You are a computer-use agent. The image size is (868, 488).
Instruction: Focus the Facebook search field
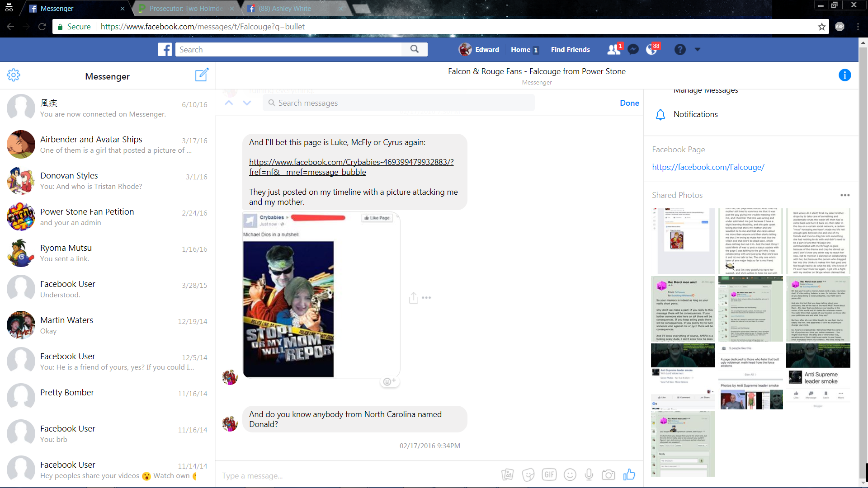coord(288,49)
